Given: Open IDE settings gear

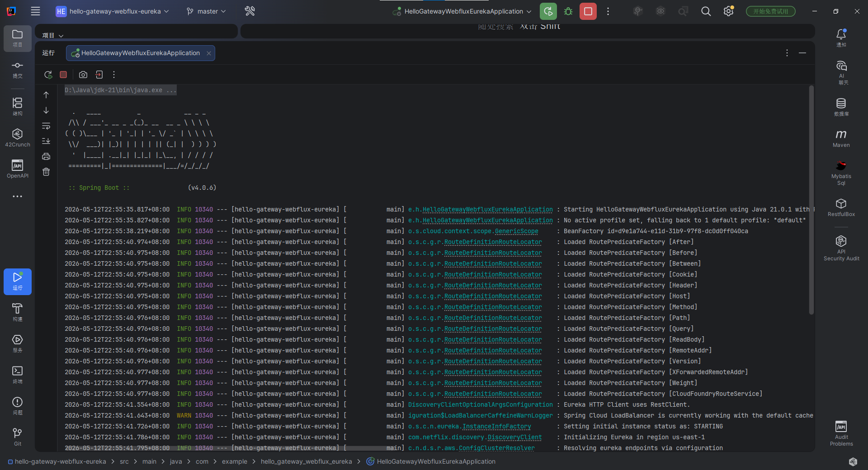Looking at the screenshot, I should [x=728, y=11].
